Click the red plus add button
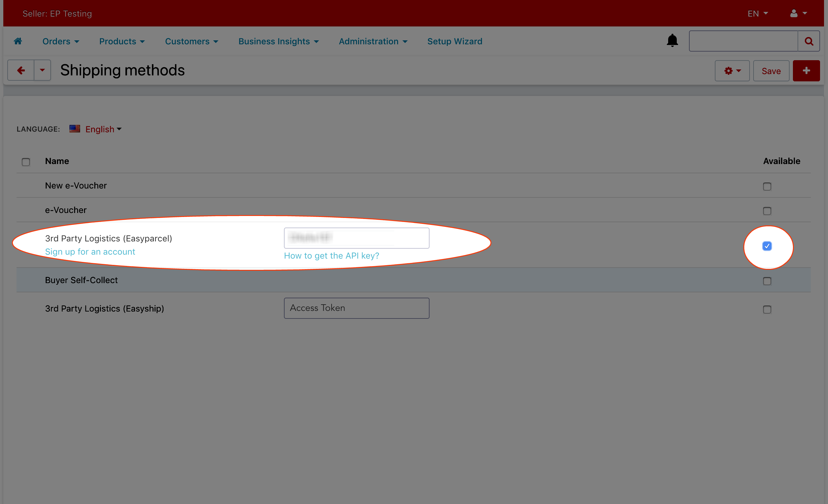Image resolution: width=828 pixels, height=504 pixels. coord(806,71)
